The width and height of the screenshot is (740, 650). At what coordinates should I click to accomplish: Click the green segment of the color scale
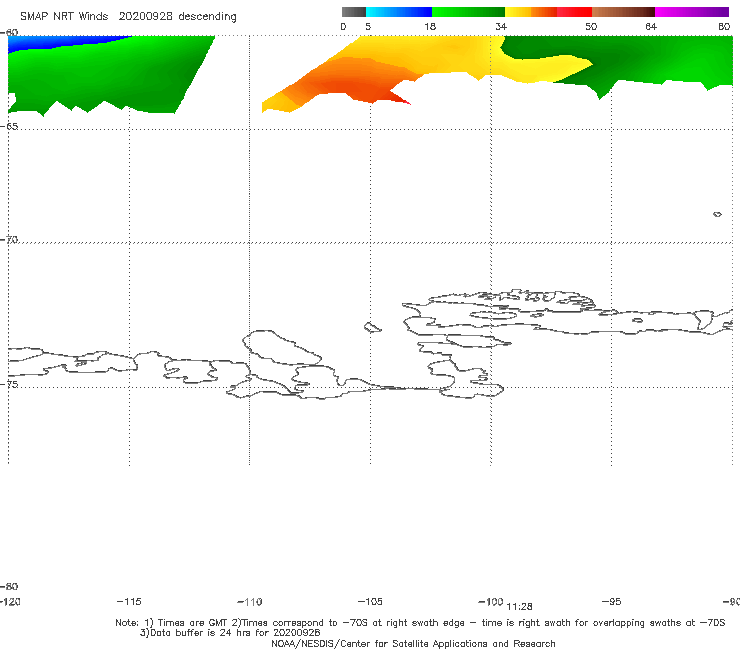(468, 12)
